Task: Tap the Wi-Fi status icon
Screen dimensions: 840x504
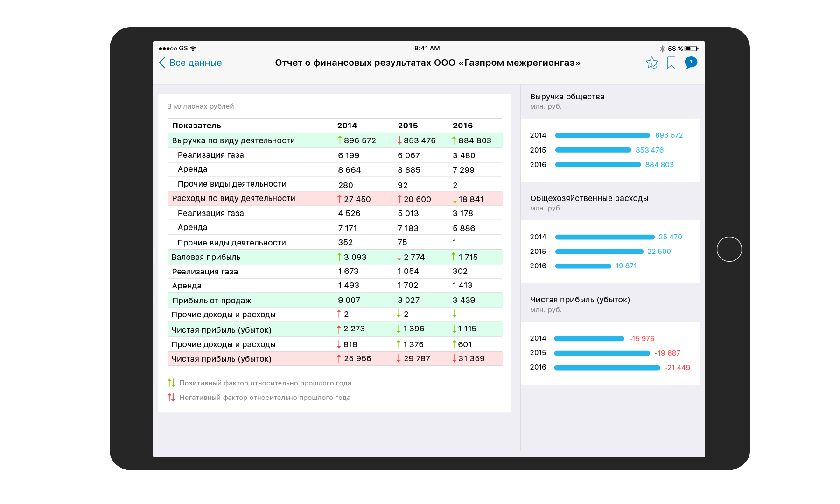Action: tap(193, 49)
